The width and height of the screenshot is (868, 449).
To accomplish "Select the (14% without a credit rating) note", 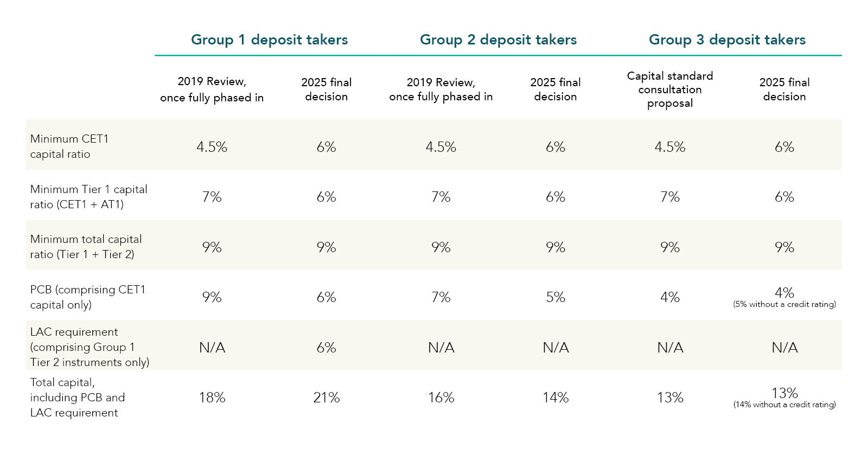I will pyautogui.click(x=784, y=405).
